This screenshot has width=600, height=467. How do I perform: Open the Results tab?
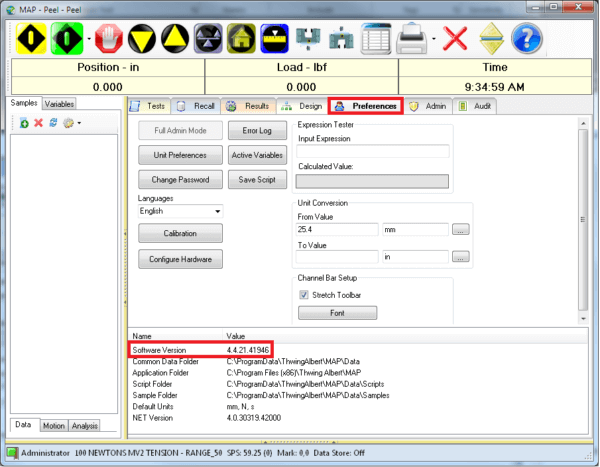point(248,106)
